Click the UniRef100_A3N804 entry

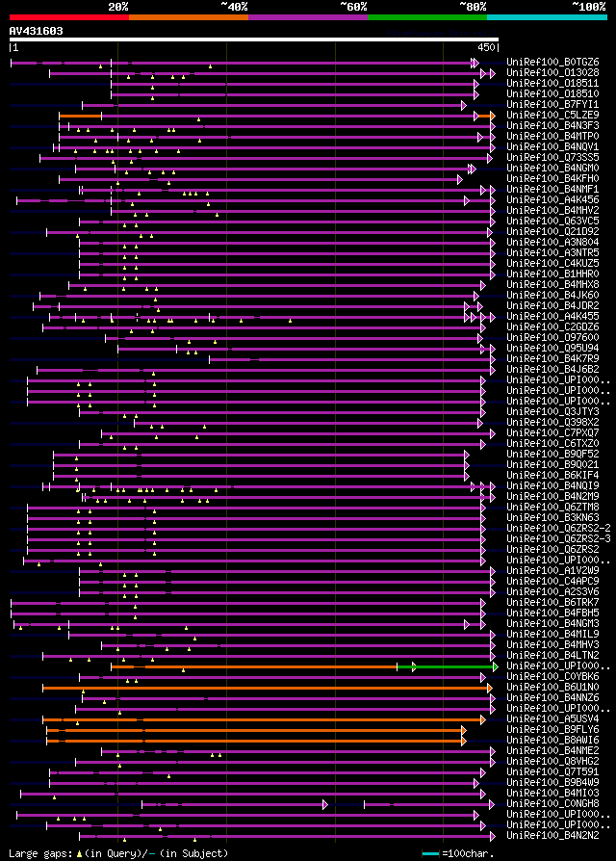click(552, 242)
